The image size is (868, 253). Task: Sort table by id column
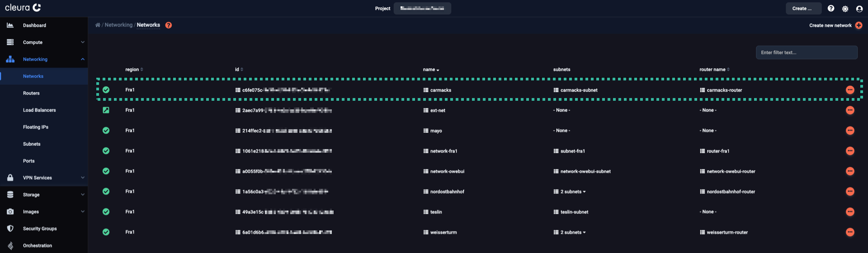tap(239, 70)
